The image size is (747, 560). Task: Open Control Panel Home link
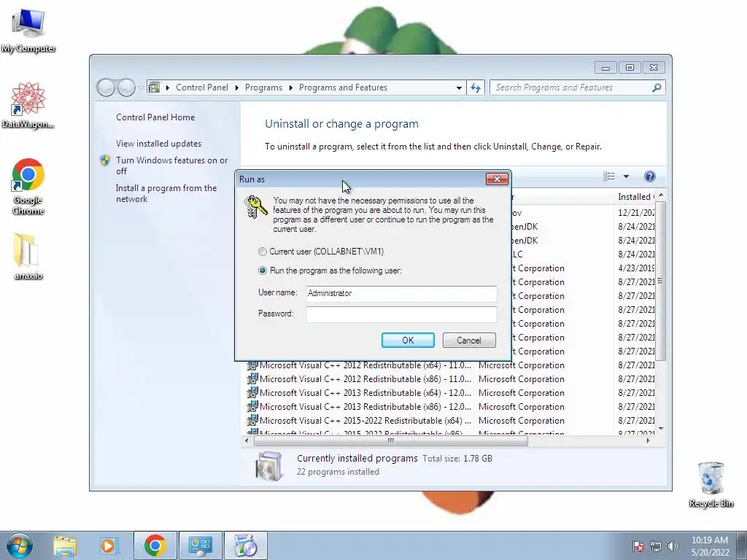pos(155,117)
